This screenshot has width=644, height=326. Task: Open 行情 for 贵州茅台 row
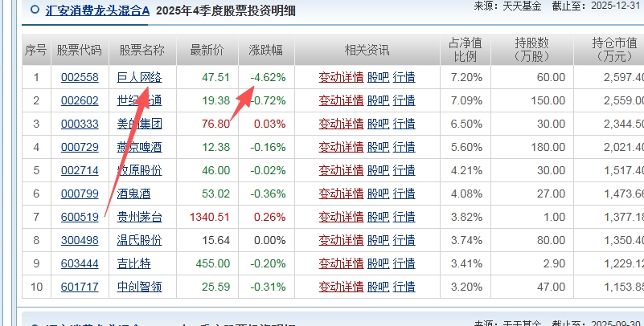(x=404, y=217)
